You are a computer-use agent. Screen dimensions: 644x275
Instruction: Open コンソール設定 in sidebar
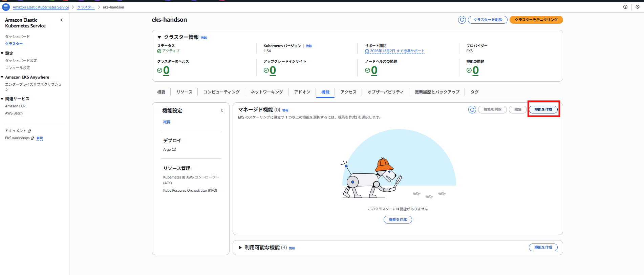pyautogui.click(x=17, y=68)
